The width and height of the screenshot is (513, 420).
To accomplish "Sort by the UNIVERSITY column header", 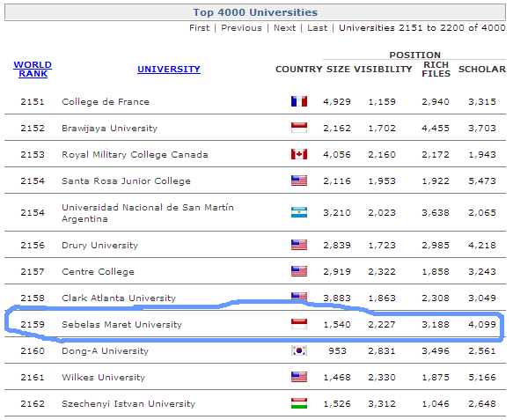I will (169, 70).
